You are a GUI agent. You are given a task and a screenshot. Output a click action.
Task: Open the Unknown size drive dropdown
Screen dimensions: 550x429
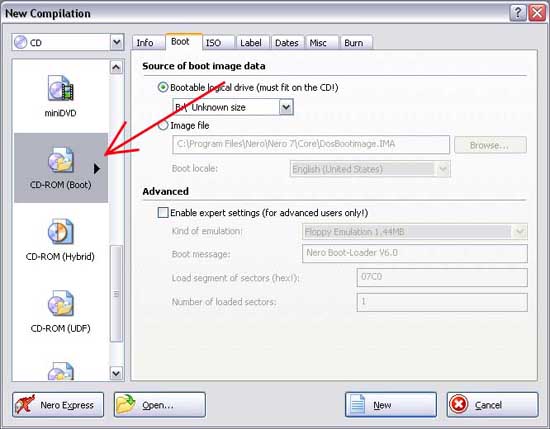286,107
